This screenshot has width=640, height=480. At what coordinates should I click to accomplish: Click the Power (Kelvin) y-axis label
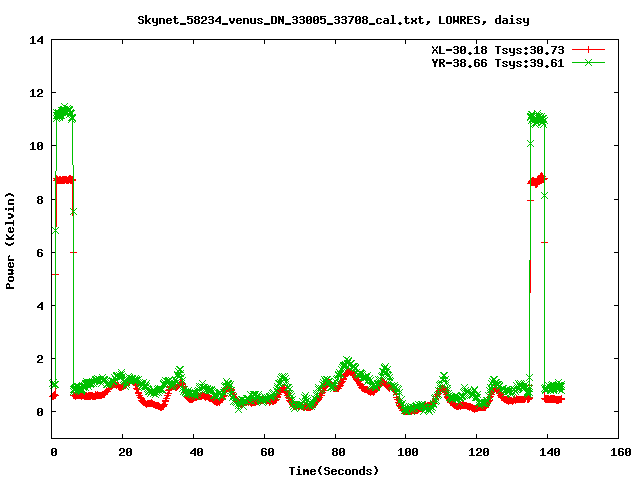coord(10,241)
